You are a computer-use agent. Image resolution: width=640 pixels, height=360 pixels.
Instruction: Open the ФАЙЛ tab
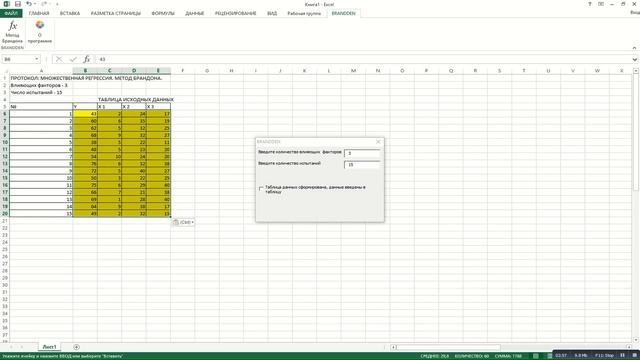click(11, 13)
